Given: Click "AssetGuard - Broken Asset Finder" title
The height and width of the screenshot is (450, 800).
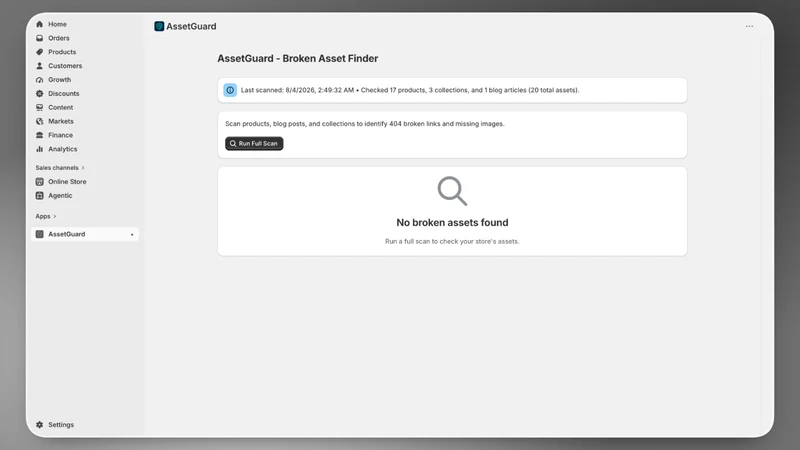Looking at the screenshot, I should point(297,59).
